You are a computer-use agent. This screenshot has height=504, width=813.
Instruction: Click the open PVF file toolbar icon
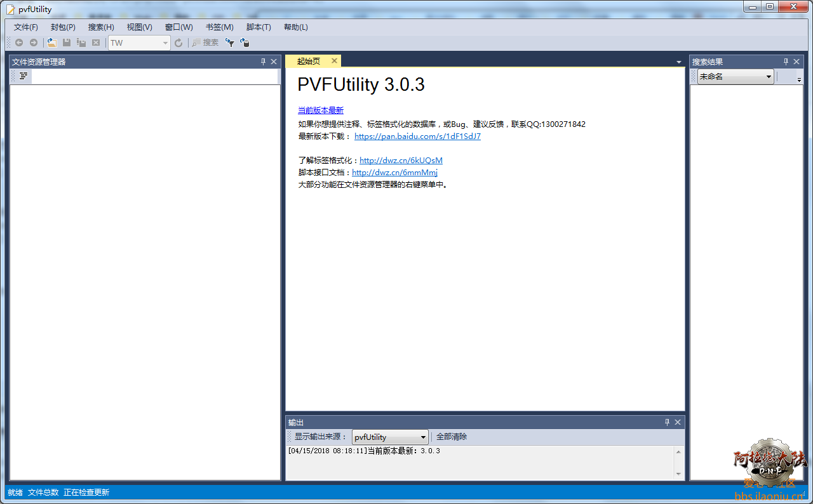[x=52, y=43]
